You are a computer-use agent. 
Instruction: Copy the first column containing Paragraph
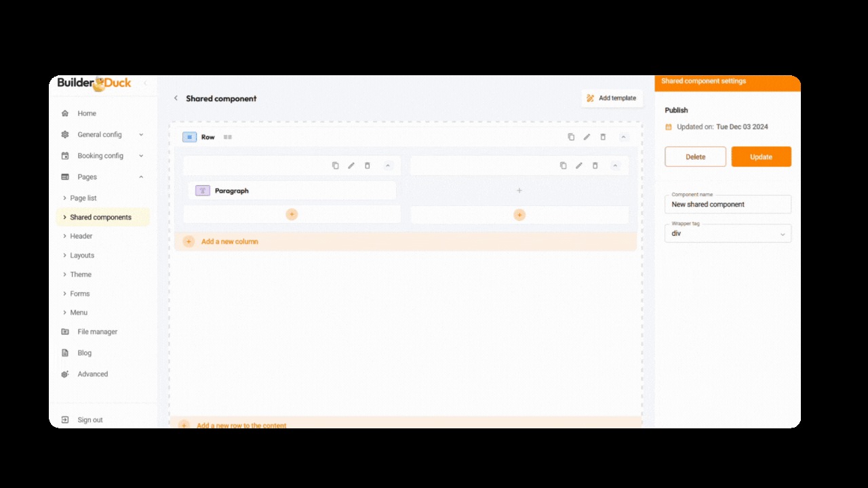click(x=335, y=165)
